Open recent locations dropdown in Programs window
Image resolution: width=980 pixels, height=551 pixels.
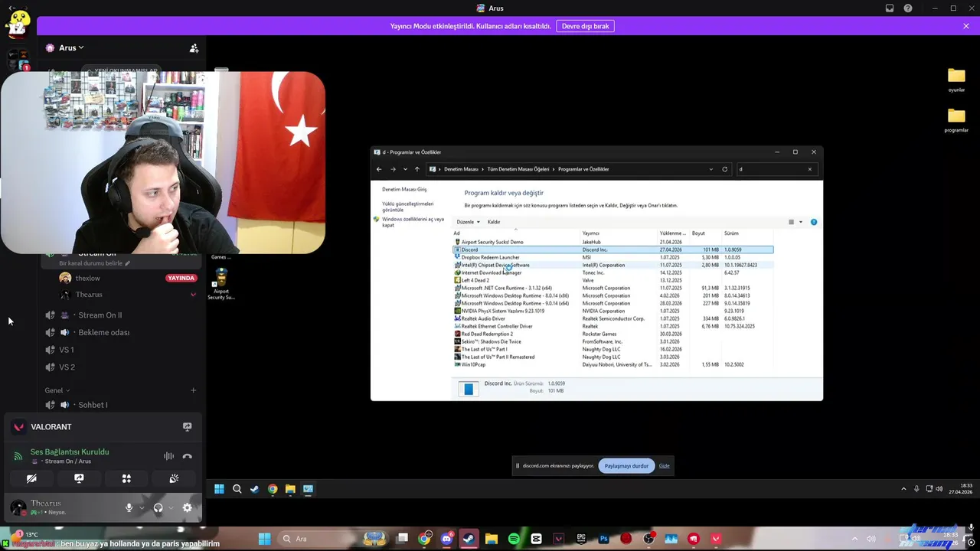pos(405,169)
